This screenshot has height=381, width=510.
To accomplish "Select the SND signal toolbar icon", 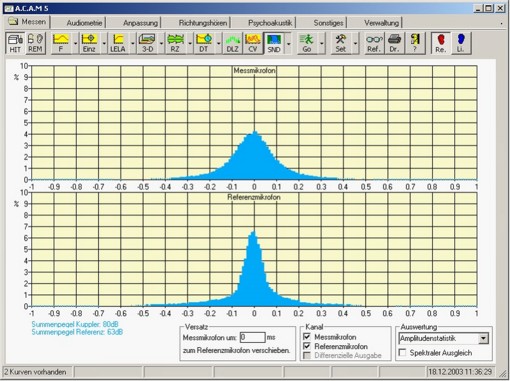I will [274, 43].
